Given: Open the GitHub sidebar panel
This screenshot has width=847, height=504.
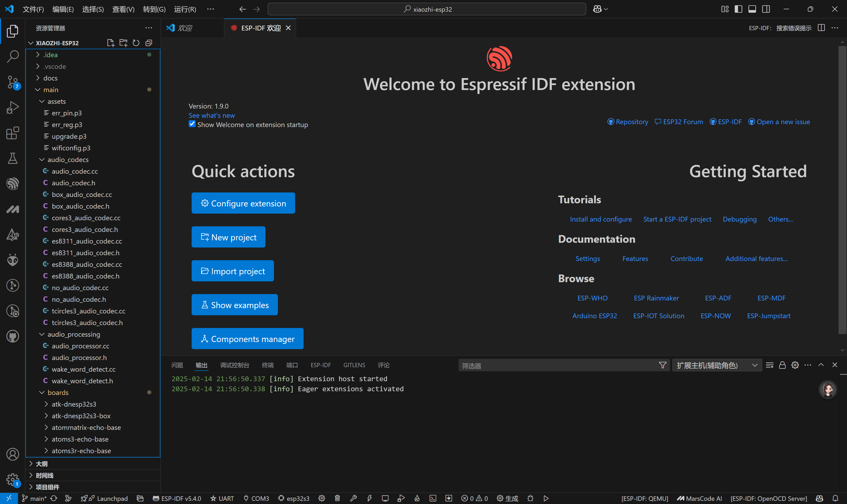Looking at the screenshot, I should 12,336.
